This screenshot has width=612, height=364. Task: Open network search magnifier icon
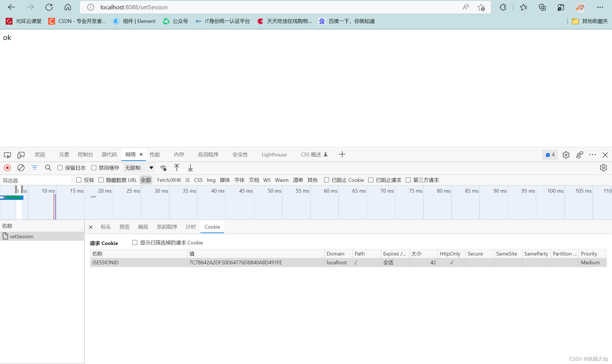pos(48,168)
